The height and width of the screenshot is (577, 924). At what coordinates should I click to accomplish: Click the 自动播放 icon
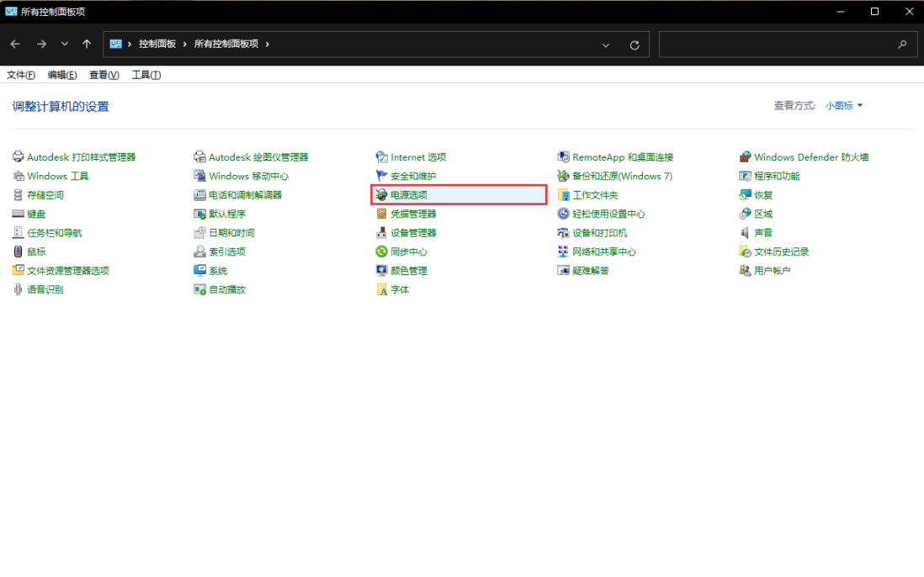[199, 289]
